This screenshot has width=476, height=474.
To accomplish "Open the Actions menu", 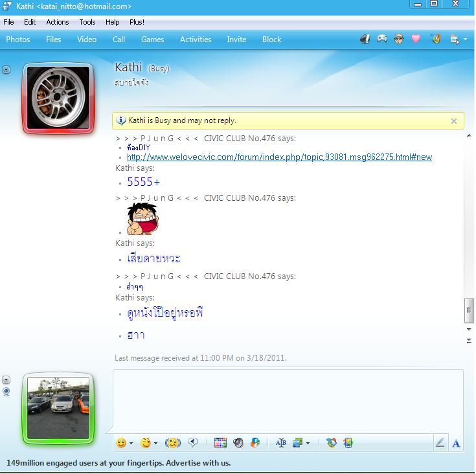I will (58, 22).
